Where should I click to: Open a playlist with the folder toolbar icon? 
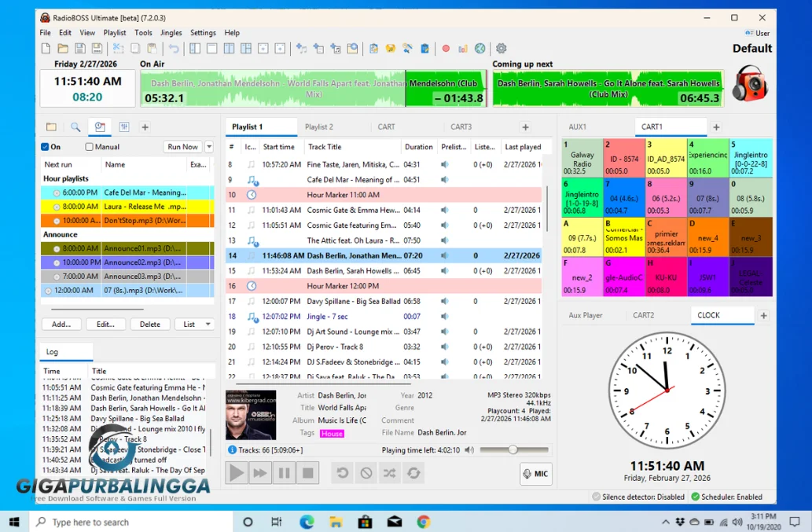tap(63, 49)
